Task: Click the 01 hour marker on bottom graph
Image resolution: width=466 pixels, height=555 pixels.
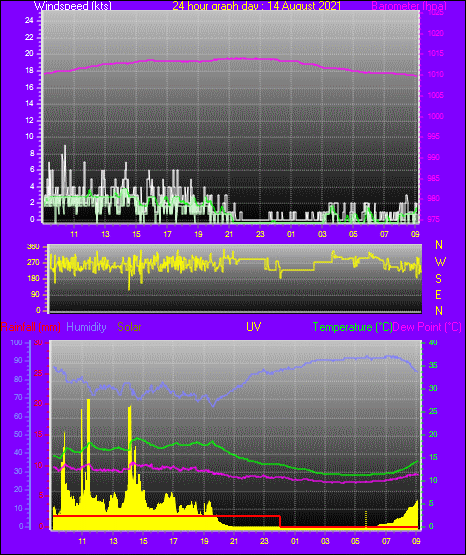Action: click(295, 541)
